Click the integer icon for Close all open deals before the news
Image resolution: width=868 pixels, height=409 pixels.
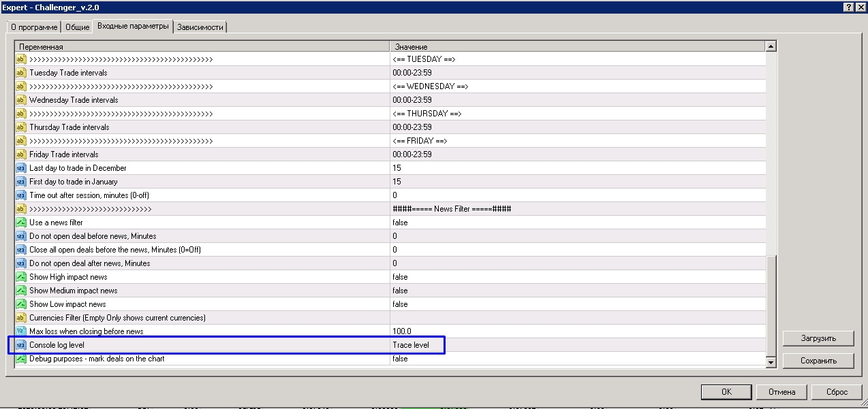coord(20,250)
